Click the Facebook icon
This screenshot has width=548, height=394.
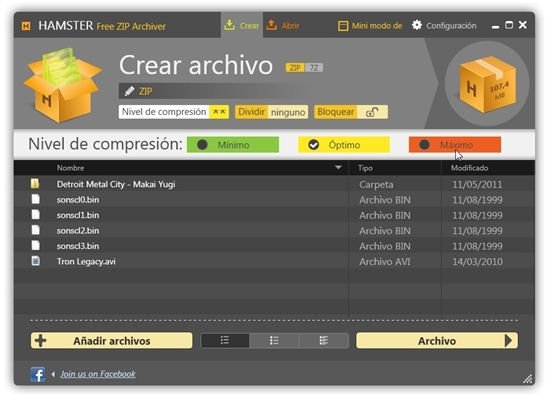pos(38,374)
